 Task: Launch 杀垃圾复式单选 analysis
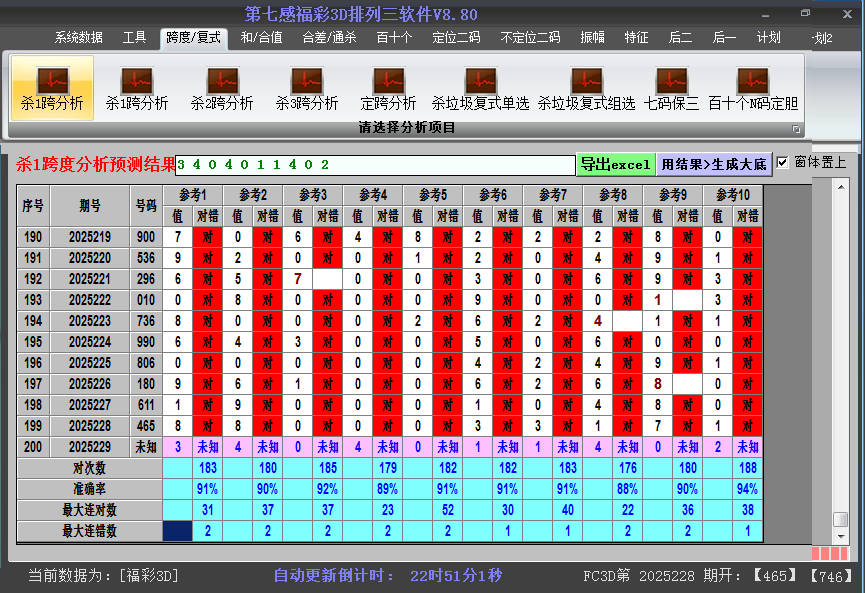480,87
